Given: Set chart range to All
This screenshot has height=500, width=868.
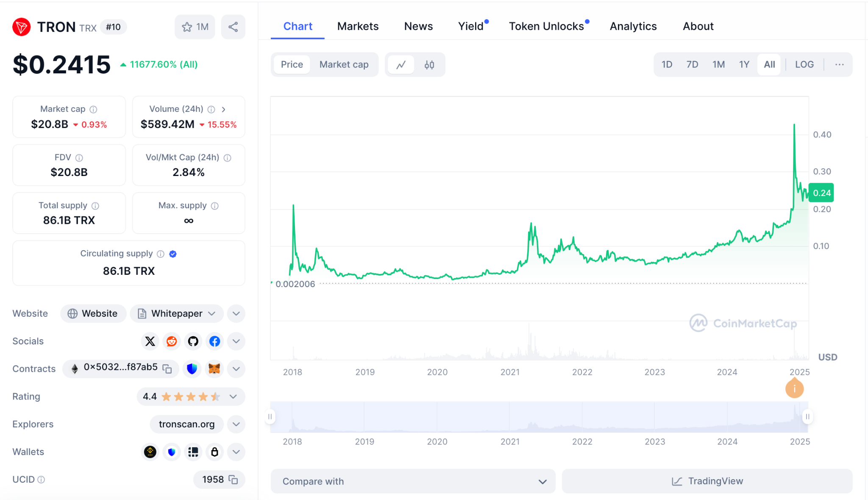Looking at the screenshot, I should 769,64.
